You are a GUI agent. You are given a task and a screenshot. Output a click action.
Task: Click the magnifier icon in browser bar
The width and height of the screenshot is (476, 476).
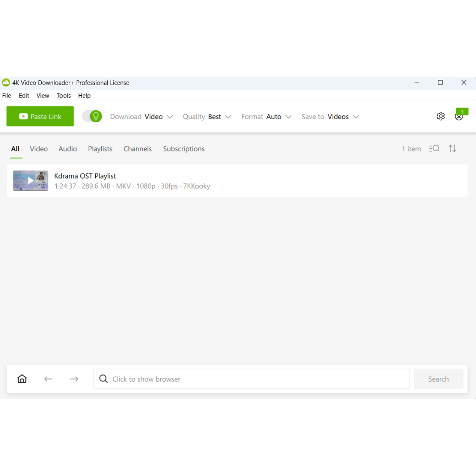[x=104, y=378]
